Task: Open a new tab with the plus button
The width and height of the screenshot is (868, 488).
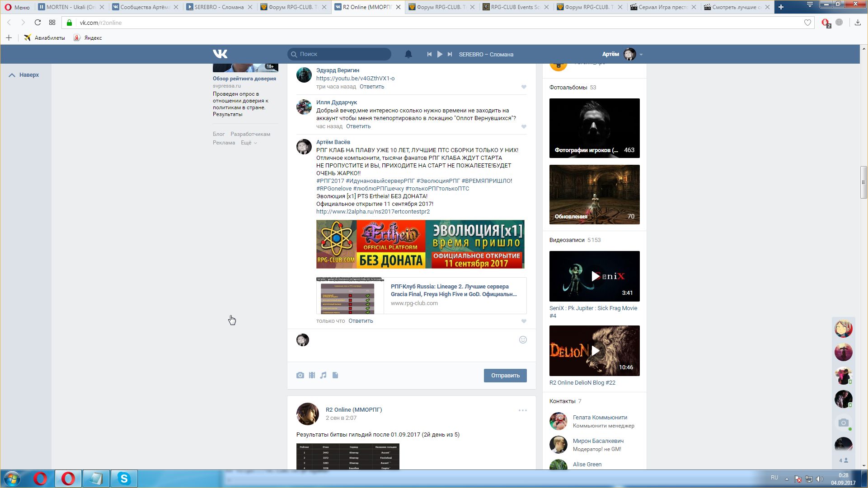Action: pyautogui.click(x=781, y=7)
